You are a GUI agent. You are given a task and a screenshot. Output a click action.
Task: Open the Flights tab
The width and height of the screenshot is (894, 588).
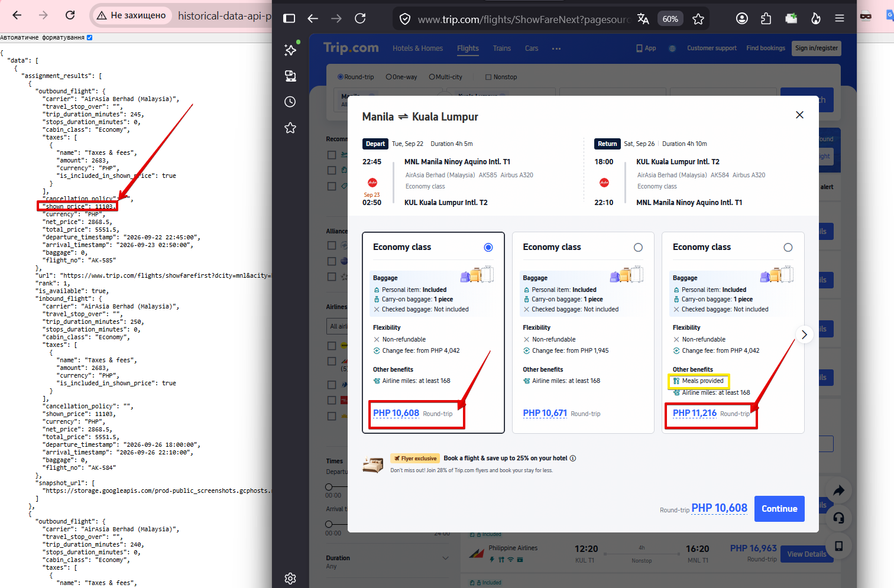pos(468,48)
